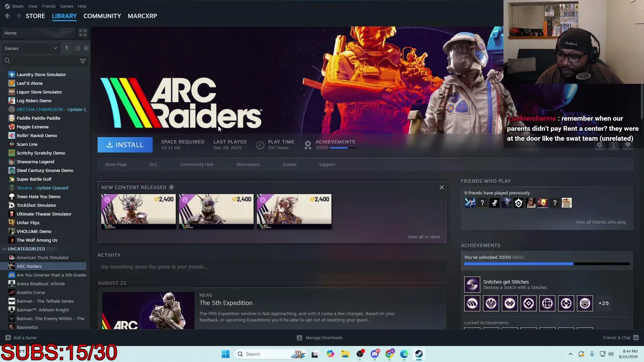644x362 pixels.
Task: Click the achievements gear icon
Action: coord(308,145)
